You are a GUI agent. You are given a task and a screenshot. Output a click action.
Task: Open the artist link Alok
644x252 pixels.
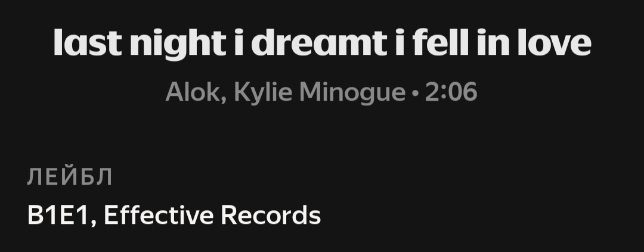[x=193, y=92]
